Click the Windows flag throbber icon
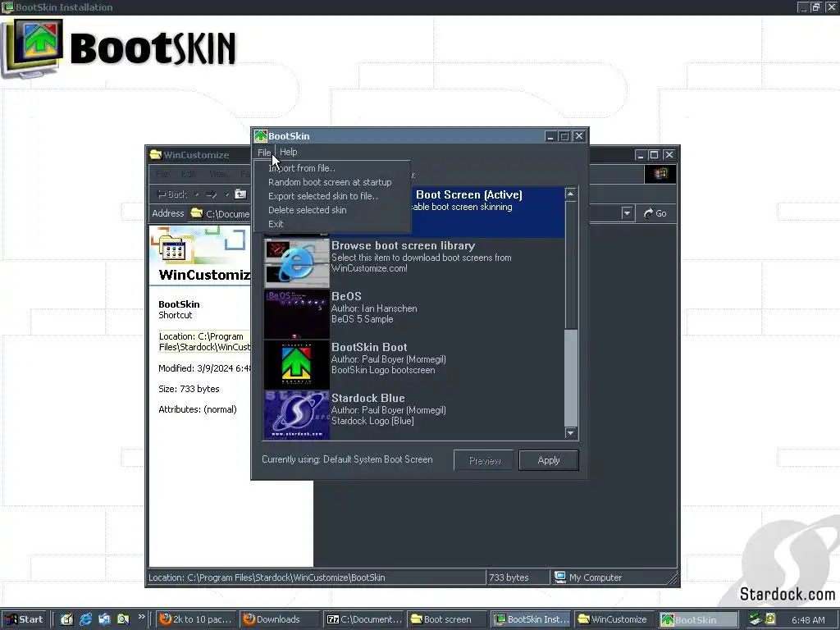The height and width of the screenshot is (630, 840). (660, 174)
